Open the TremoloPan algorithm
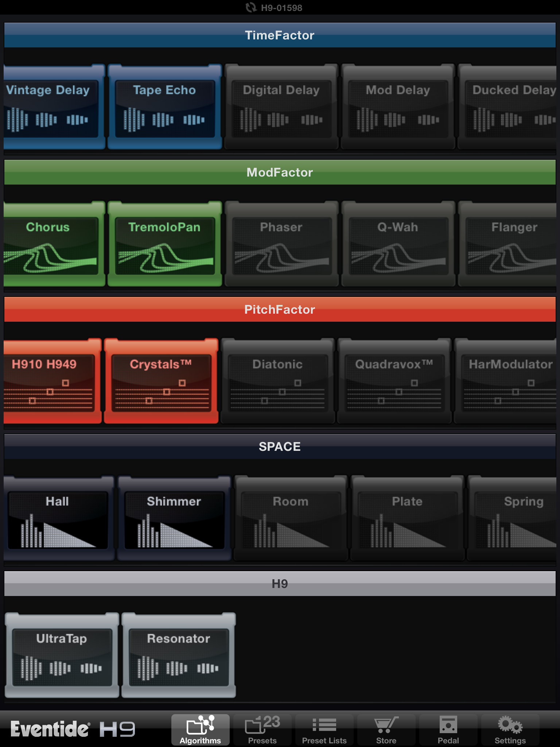The image size is (560, 747). [165, 244]
